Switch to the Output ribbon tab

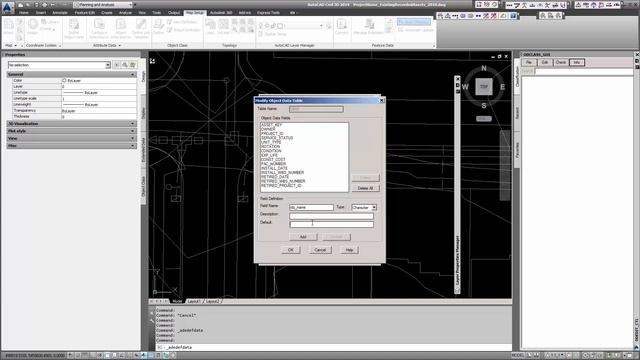173,13
